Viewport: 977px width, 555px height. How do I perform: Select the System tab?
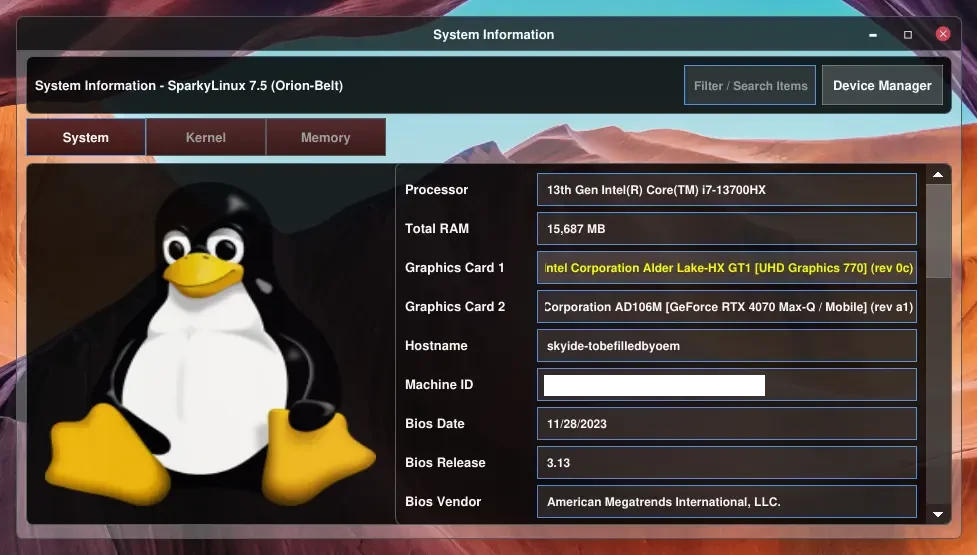pos(86,137)
